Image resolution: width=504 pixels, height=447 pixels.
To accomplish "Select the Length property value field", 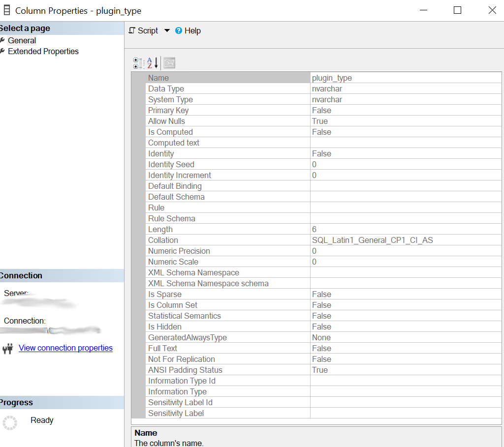I will click(405, 229).
